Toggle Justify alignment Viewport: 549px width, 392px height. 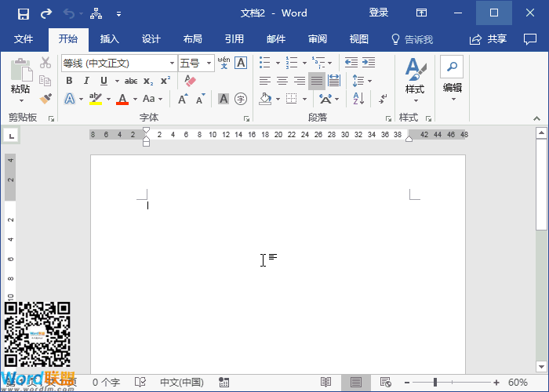tap(317, 81)
